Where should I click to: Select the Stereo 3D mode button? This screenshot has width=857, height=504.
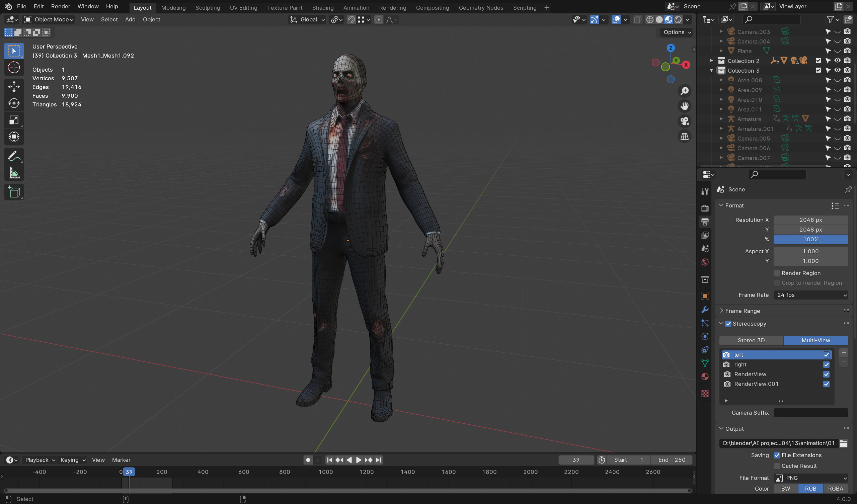click(751, 340)
